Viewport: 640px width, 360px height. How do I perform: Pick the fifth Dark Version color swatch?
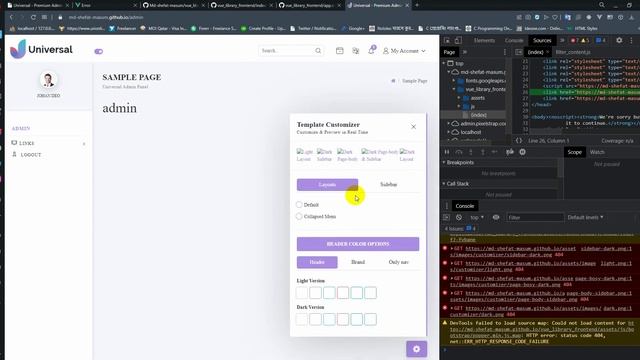point(357,319)
